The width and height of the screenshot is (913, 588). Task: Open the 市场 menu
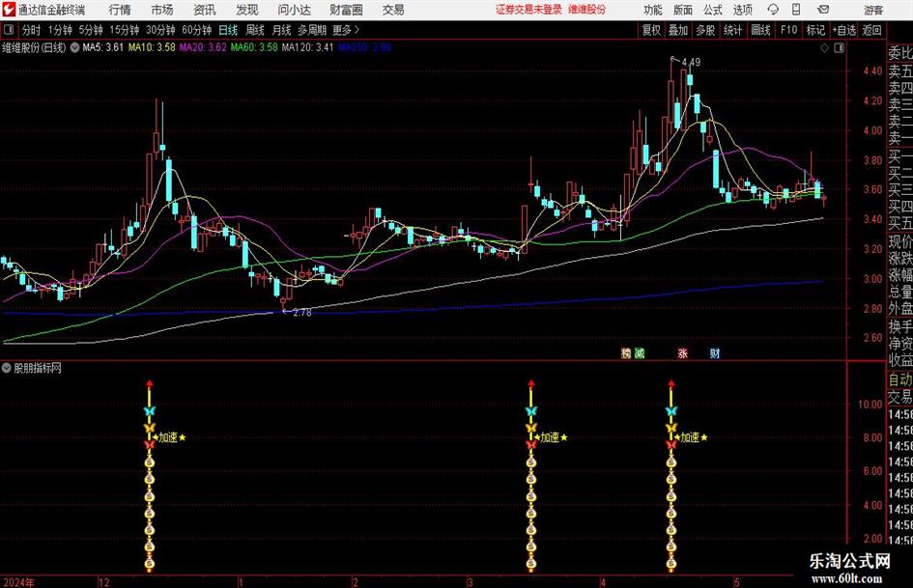(162, 10)
